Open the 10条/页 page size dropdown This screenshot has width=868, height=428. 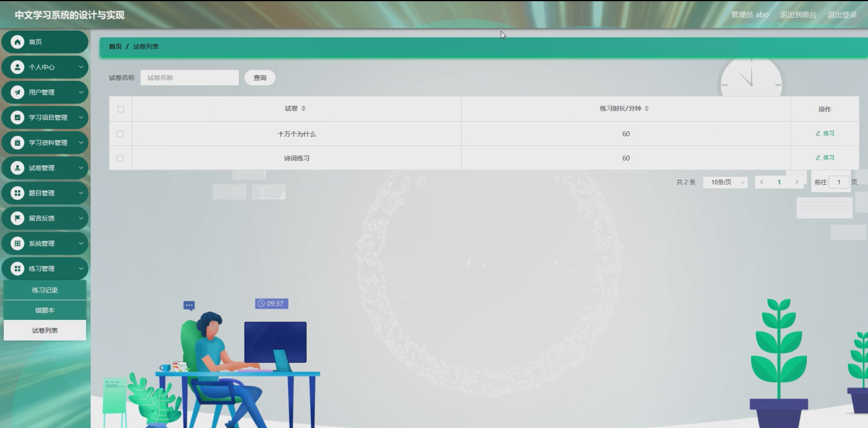pos(725,182)
